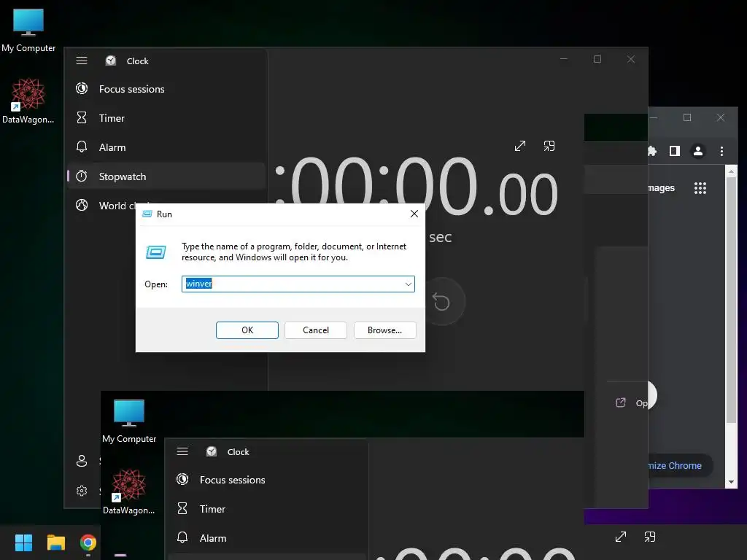Open the hamburger navigation menu in main Clock window
747x560 pixels.
[x=82, y=61]
